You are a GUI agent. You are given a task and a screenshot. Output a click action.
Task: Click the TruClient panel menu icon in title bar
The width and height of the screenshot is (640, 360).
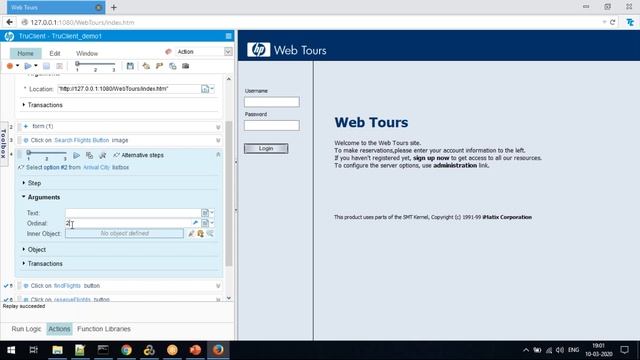click(x=229, y=36)
